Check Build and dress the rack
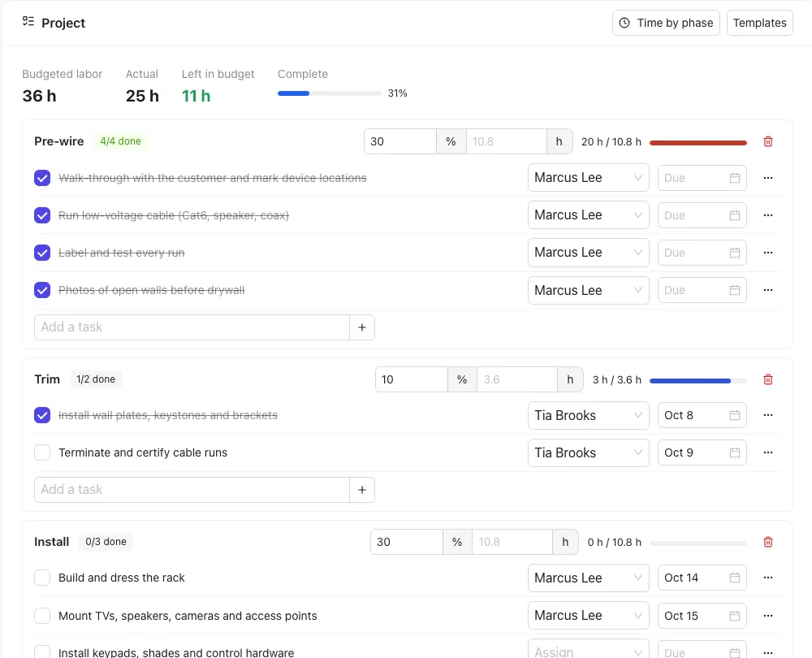Screen dimensions: 812x658 click(42, 578)
